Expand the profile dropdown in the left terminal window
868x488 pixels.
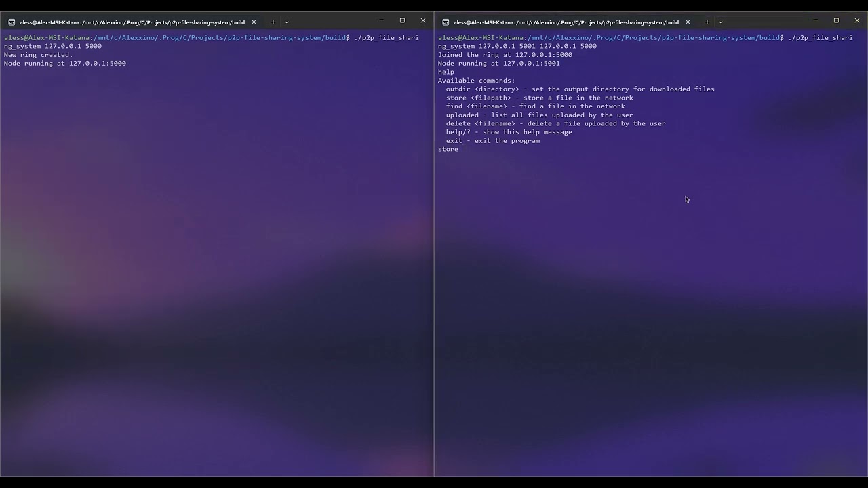[287, 22]
